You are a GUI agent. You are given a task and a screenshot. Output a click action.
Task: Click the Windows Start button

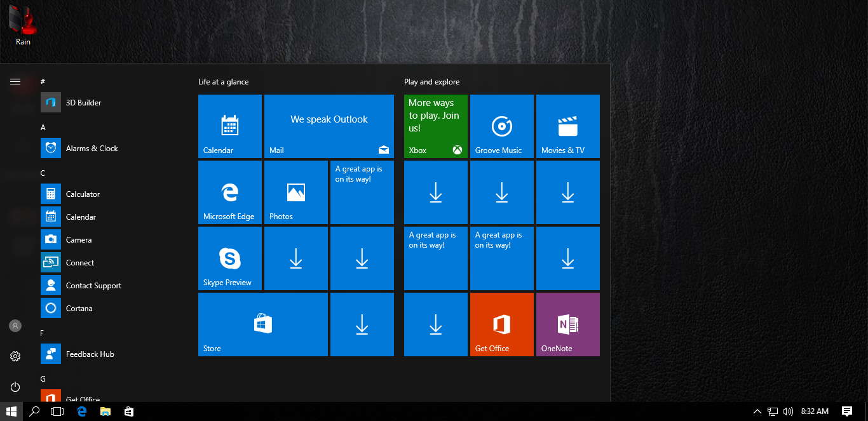click(x=11, y=411)
